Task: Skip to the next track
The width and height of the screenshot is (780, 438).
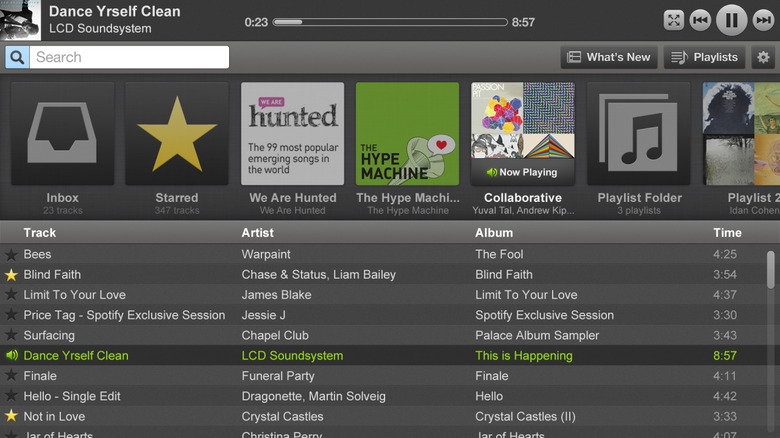Action: (764, 20)
